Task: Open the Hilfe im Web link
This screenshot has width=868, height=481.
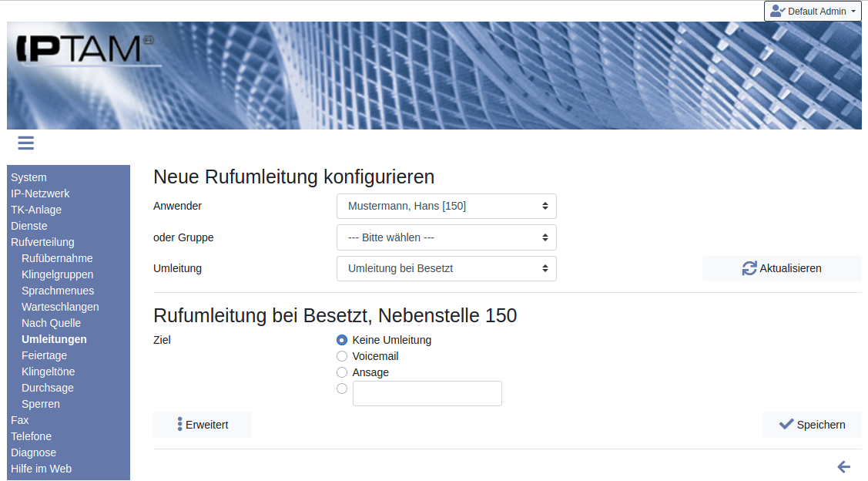Action: (x=41, y=469)
